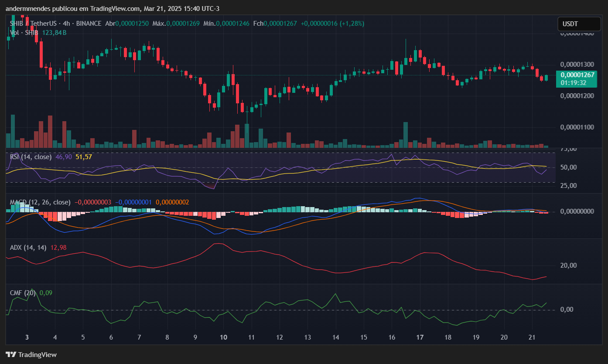The image size is (608, 364).
Task: Click the Mín. low value 0,00001246
Action: [x=233, y=24]
